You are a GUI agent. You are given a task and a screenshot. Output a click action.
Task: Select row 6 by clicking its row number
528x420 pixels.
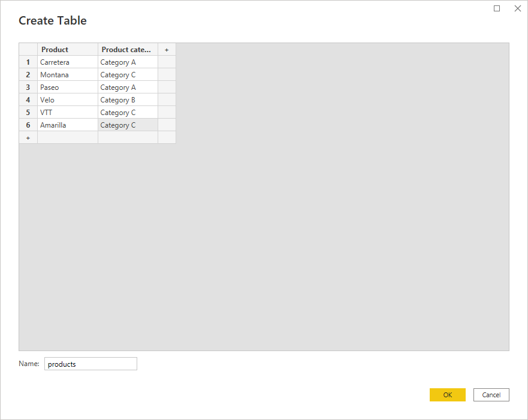point(28,125)
